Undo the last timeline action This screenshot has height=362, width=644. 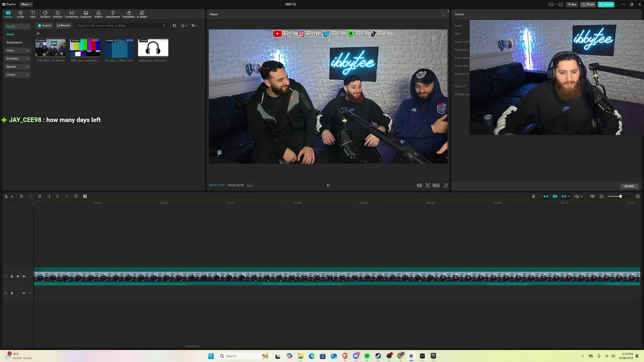tap(21, 196)
